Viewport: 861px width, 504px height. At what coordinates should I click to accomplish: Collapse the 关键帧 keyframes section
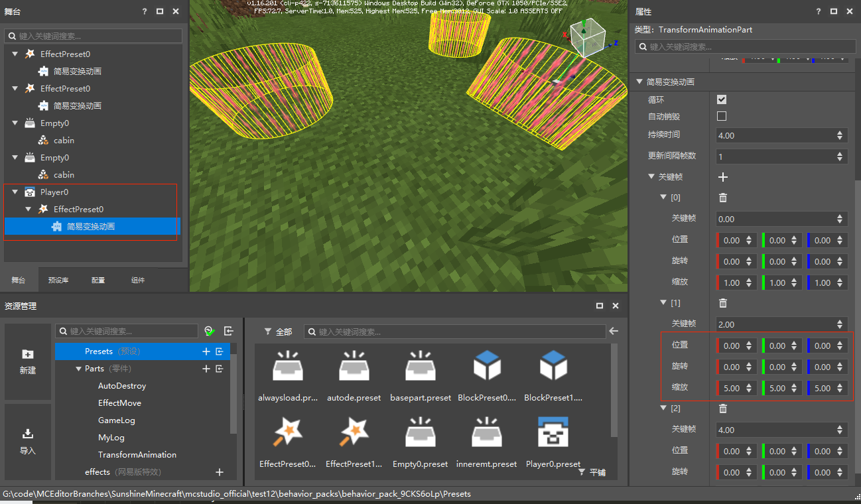coord(651,177)
